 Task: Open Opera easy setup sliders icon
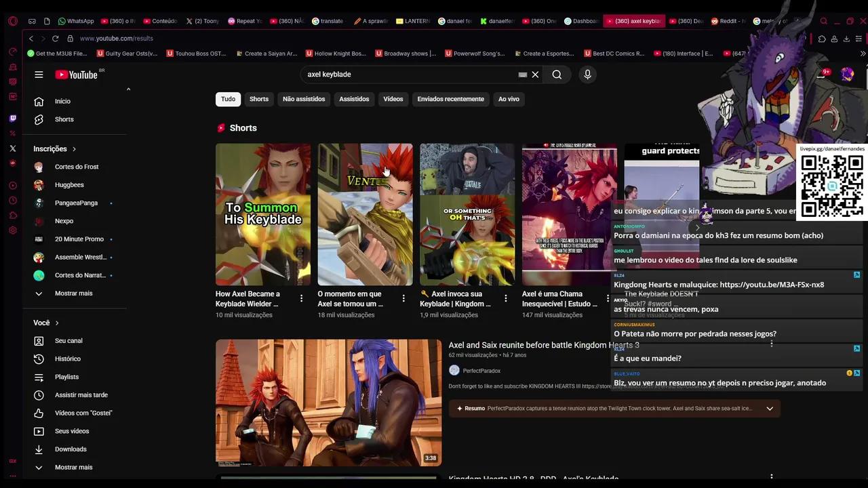tap(859, 39)
